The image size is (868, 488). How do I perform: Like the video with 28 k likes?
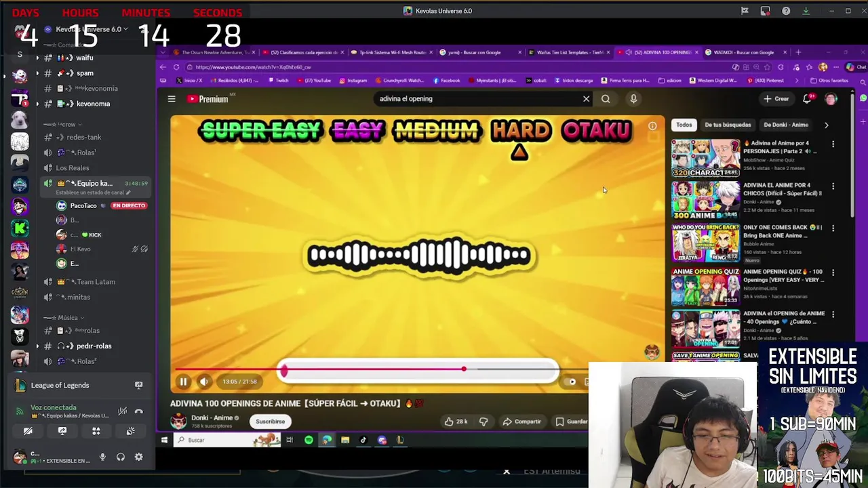pos(456,422)
